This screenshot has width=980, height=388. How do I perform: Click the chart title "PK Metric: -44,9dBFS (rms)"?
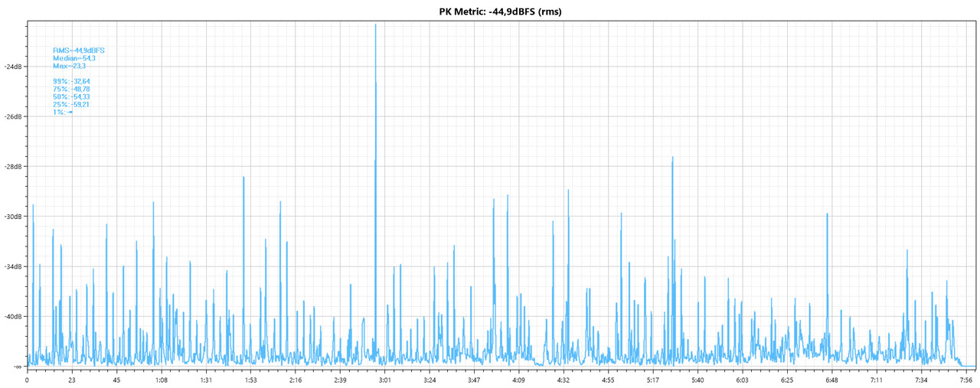501,11
